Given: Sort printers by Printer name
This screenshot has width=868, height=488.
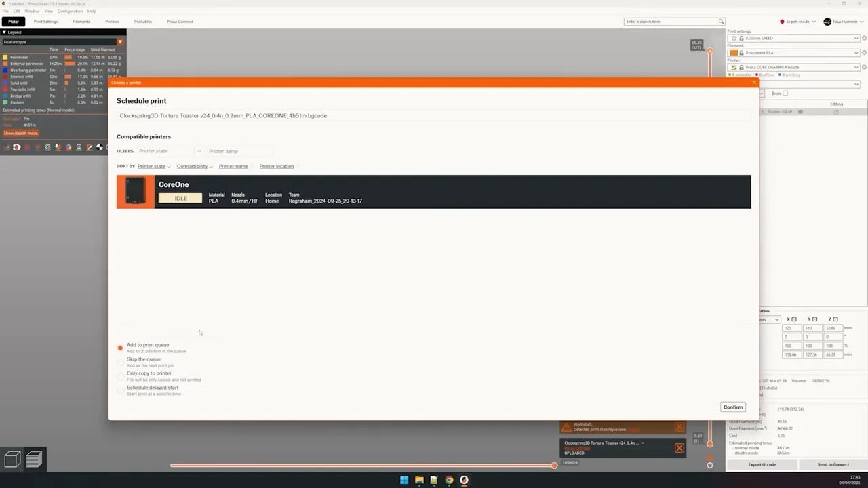Looking at the screenshot, I should point(233,166).
